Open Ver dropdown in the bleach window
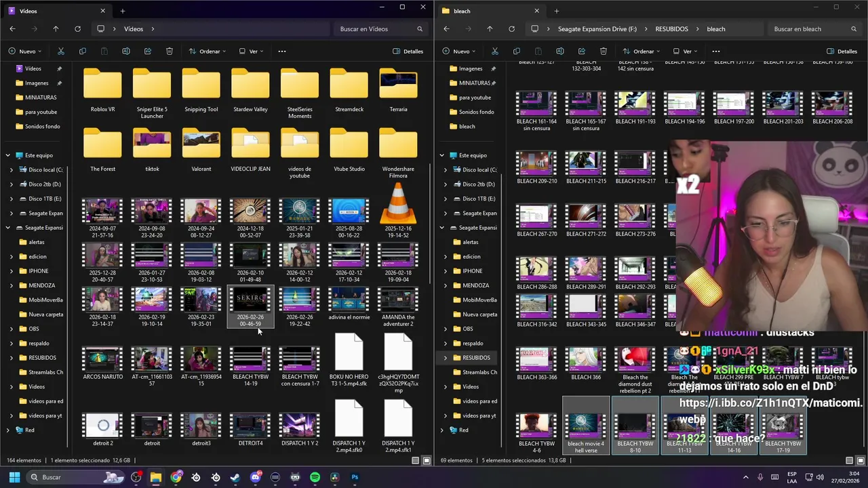This screenshot has width=868, height=488. [685, 51]
